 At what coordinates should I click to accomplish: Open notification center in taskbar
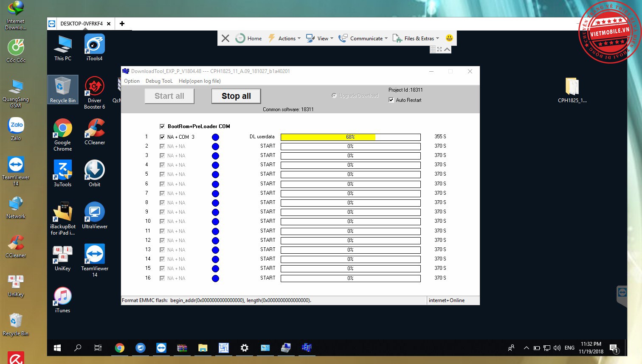coord(614,348)
